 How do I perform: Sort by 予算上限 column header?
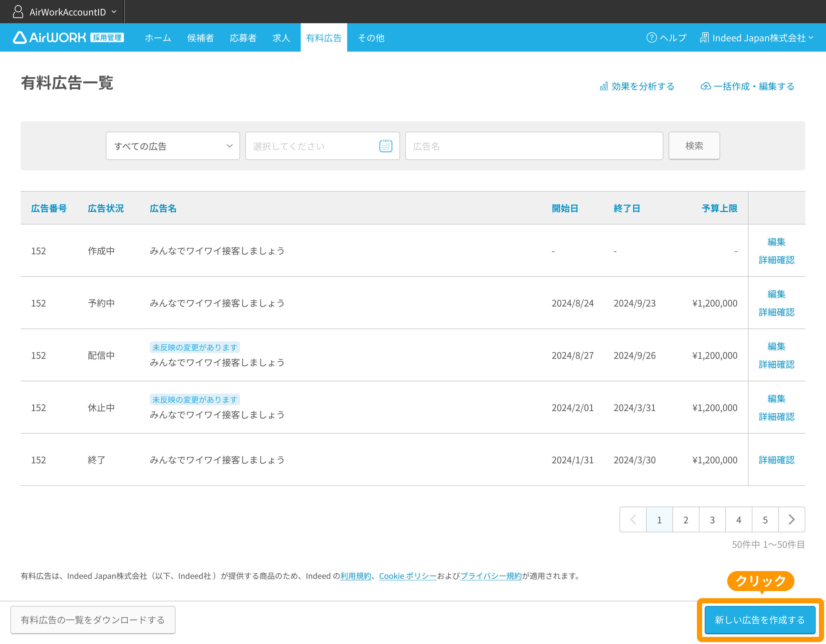[719, 208]
